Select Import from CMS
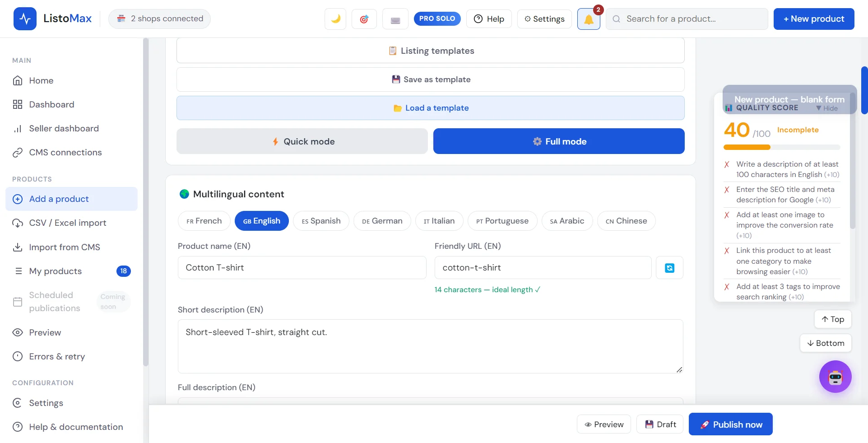The width and height of the screenshot is (868, 443). [71, 247]
